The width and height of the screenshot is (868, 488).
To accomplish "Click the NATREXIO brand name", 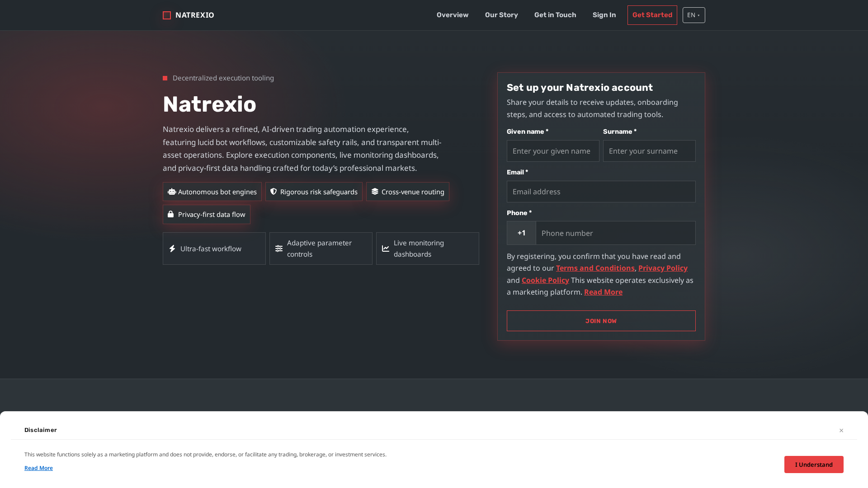I will click(x=195, y=15).
